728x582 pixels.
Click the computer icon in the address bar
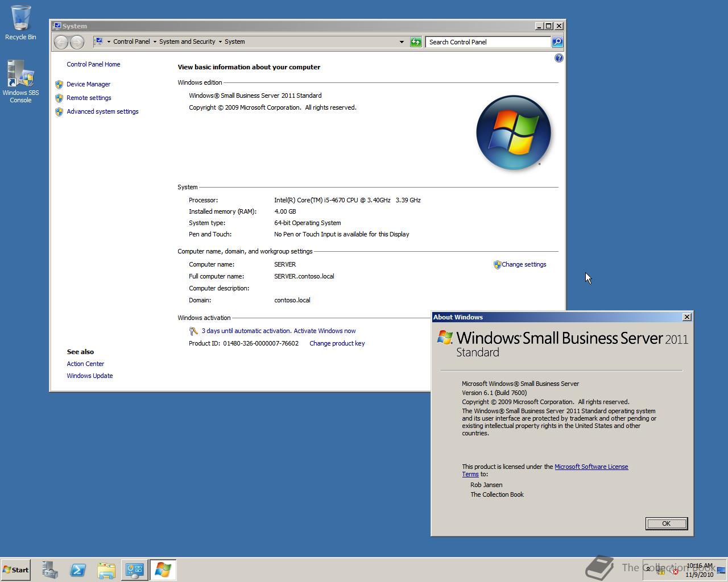[98, 41]
